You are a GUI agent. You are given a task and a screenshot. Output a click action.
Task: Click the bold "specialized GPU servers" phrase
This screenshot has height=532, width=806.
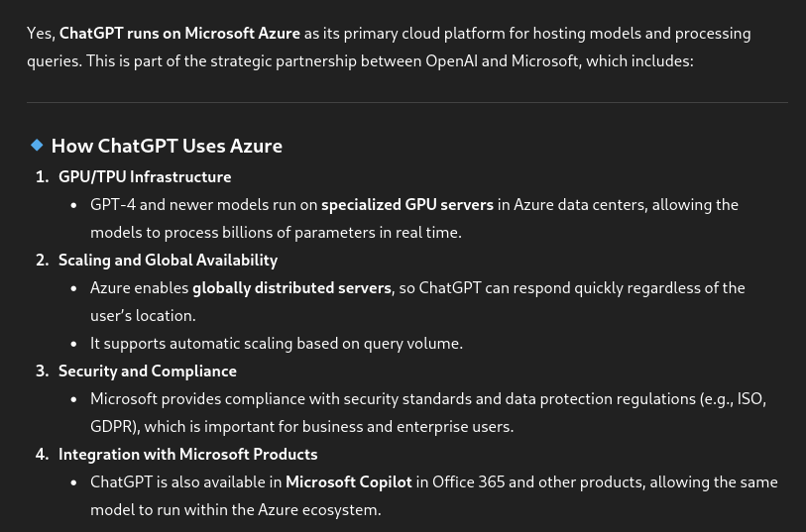tap(407, 204)
